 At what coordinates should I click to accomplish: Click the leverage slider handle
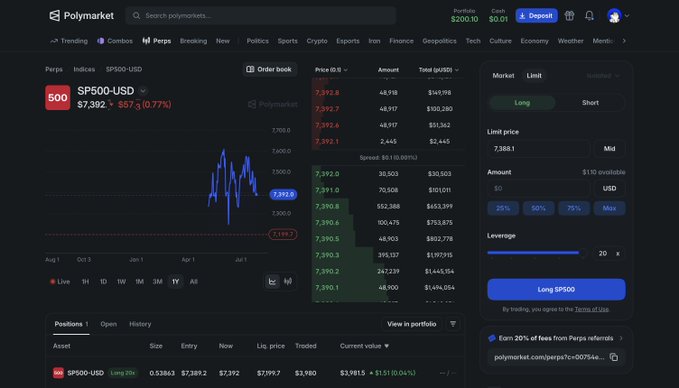[584, 253]
